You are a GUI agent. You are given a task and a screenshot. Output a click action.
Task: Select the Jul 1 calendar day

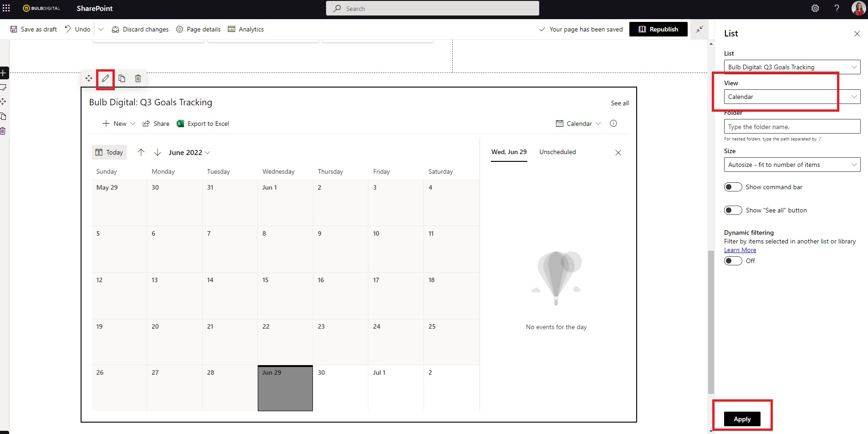coord(396,388)
